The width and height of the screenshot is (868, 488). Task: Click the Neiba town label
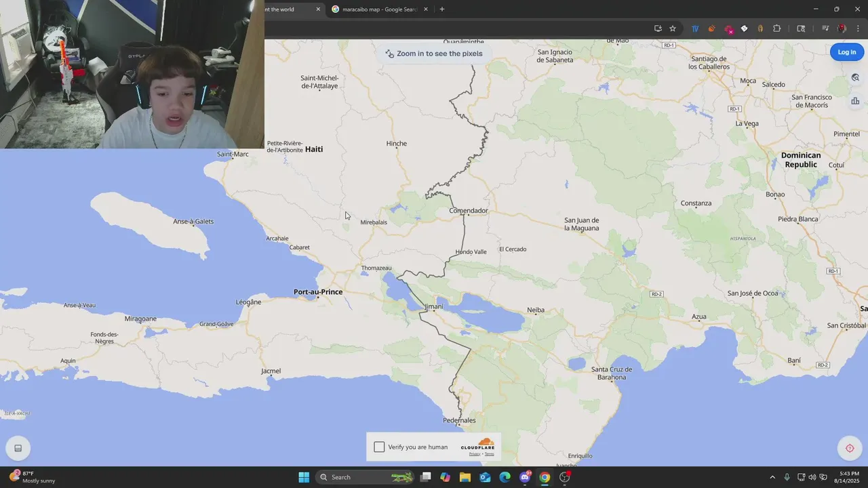point(536,310)
